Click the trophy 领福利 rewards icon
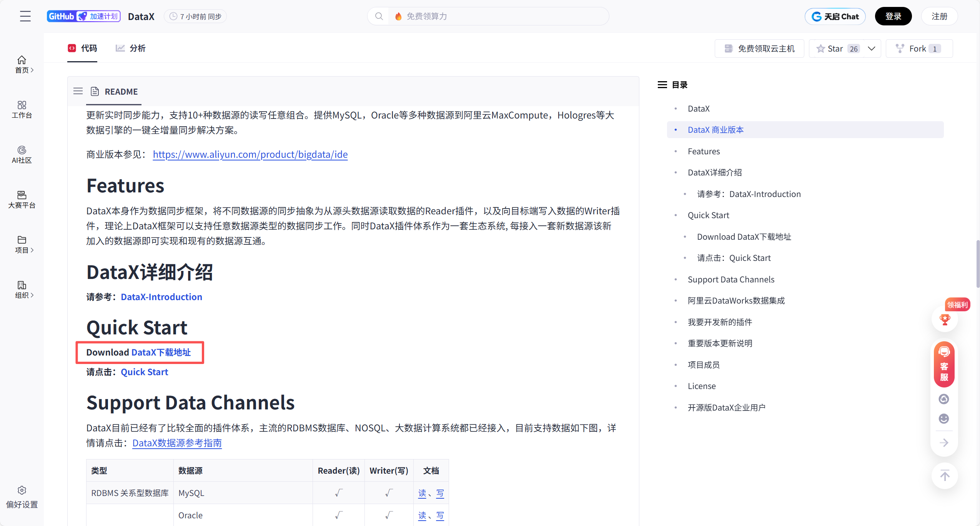This screenshot has width=980, height=526. 945,320
